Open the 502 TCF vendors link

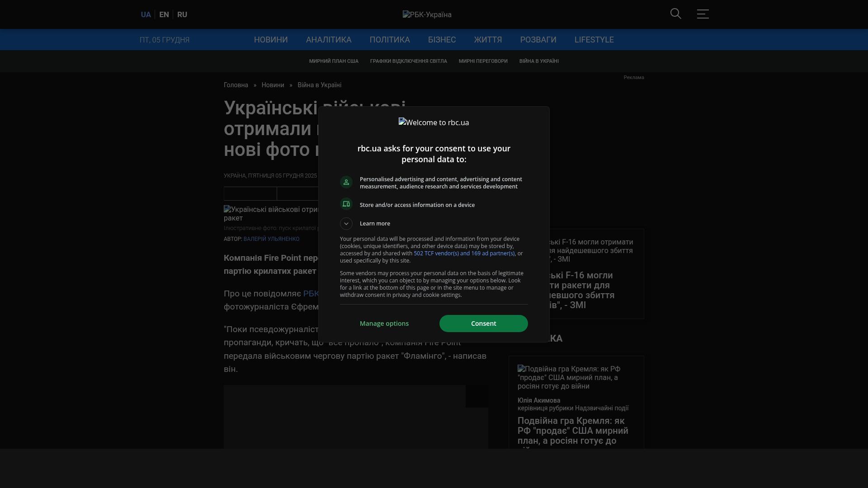pyautogui.click(x=464, y=253)
